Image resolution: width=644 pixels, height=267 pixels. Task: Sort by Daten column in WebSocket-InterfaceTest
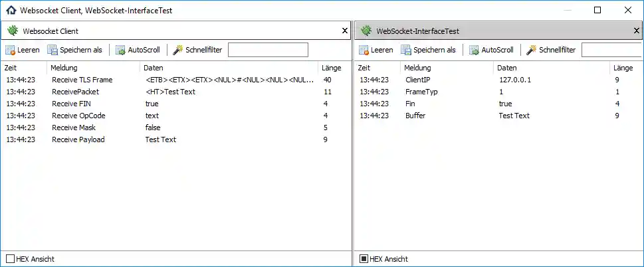[x=552, y=68]
